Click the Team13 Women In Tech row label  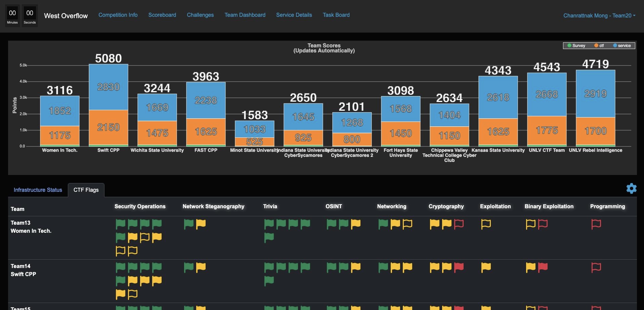tap(31, 227)
